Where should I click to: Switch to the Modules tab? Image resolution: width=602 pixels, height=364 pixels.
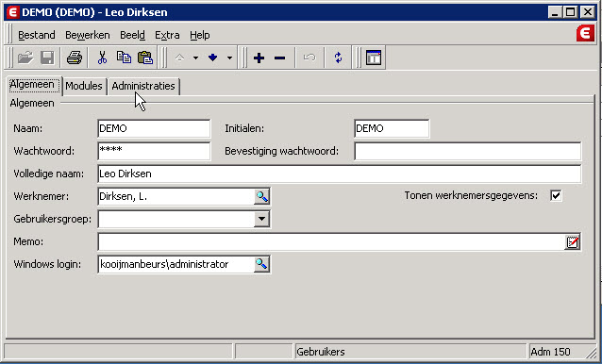coord(84,86)
